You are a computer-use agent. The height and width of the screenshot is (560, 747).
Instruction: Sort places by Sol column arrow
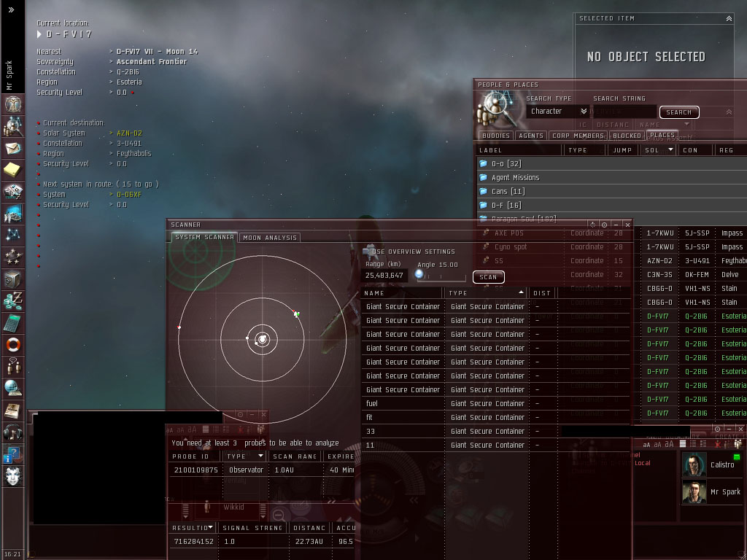[671, 150]
